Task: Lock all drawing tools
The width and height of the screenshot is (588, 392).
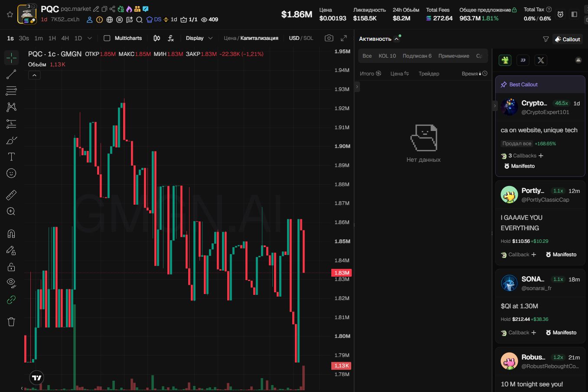Action: pyautogui.click(x=11, y=267)
